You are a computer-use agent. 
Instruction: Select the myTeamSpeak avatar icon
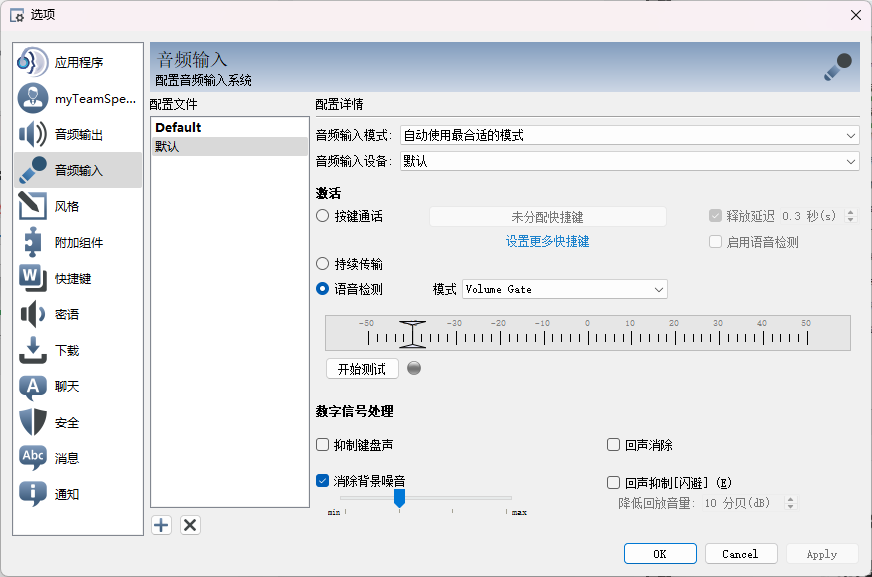33,98
